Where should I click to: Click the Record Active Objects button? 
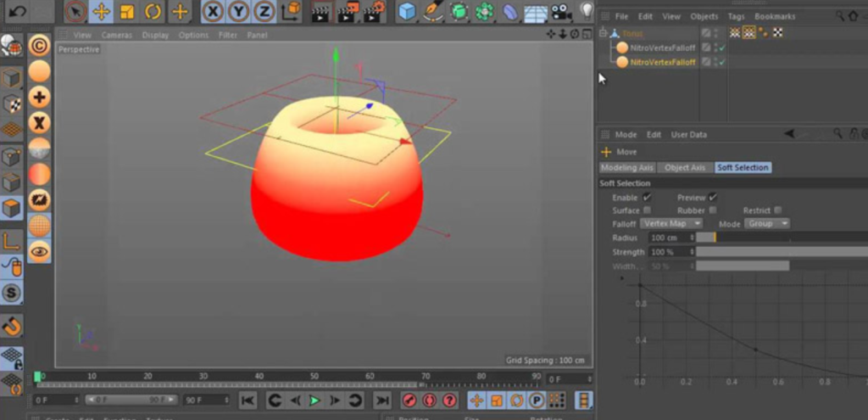click(x=409, y=400)
